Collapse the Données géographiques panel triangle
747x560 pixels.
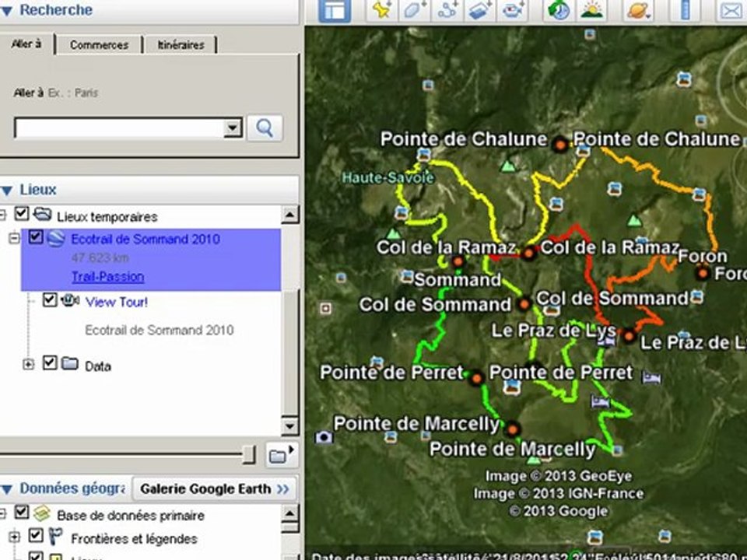[7, 489]
